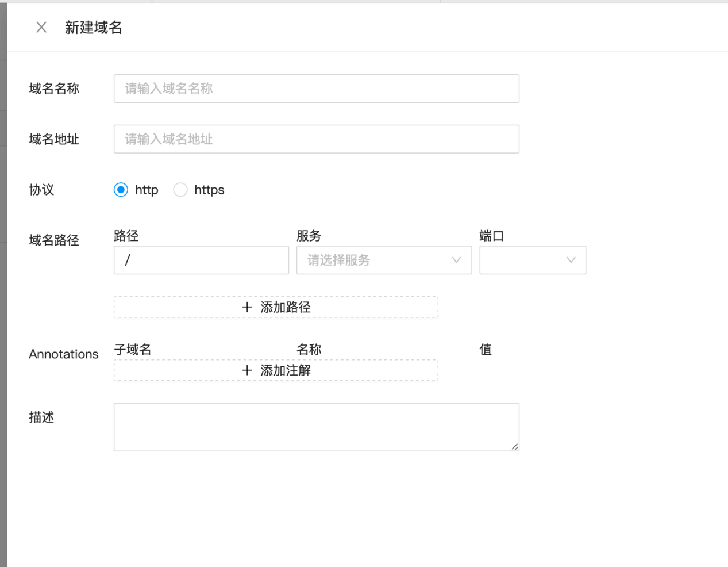Open the 端口 port dropdown
The height and width of the screenshot is (567, 728).
click(523, 260)
